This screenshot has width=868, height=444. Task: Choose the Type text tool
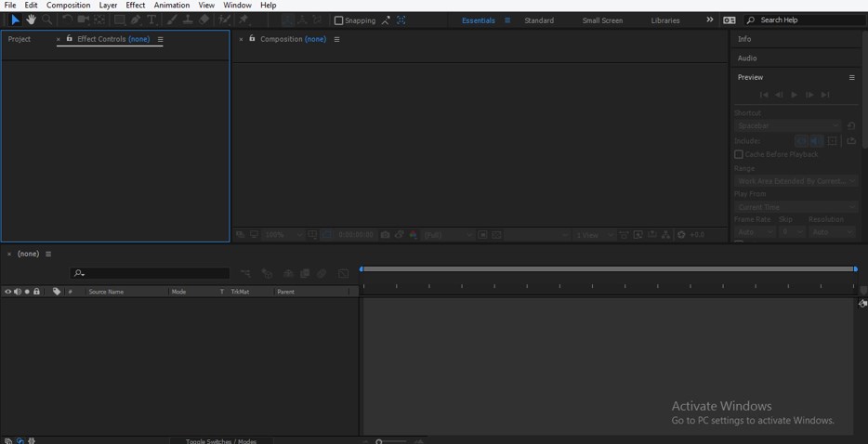tap(151, 20)
